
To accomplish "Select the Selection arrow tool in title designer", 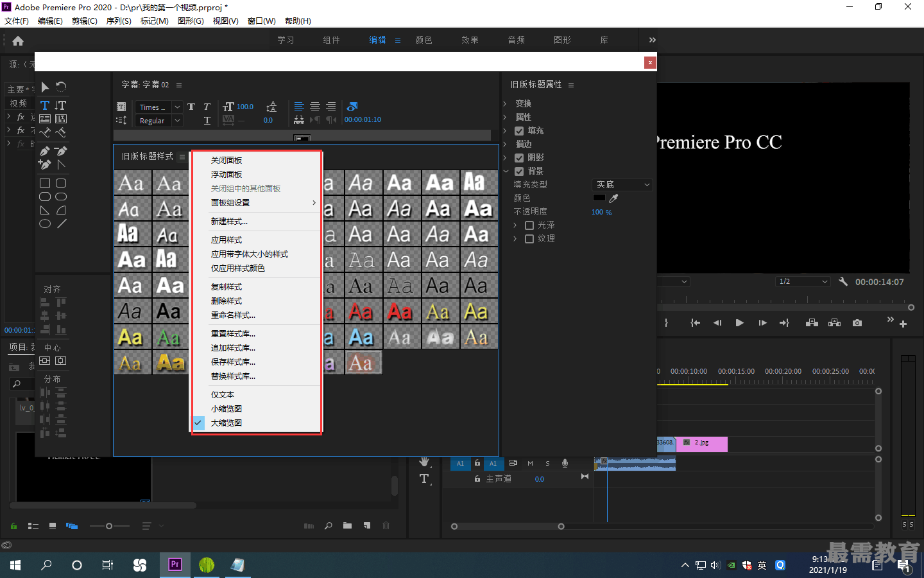I will 45,87.
